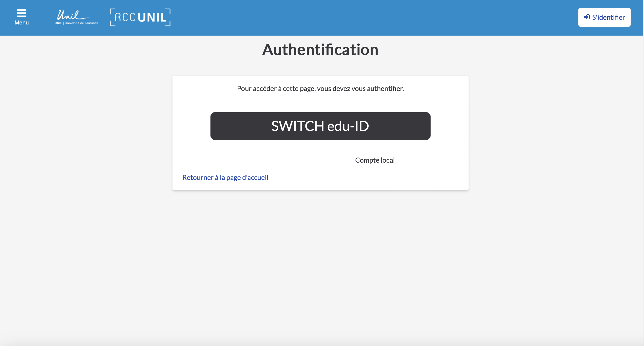Click the "SWITCH" word on the dark button
The image size is (644, 346).
coord(298,126)
